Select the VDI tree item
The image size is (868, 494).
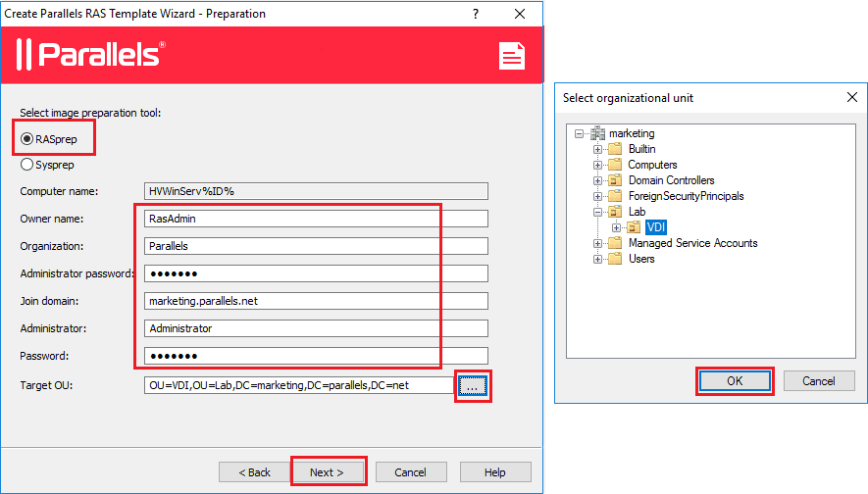tap(655, 227)
